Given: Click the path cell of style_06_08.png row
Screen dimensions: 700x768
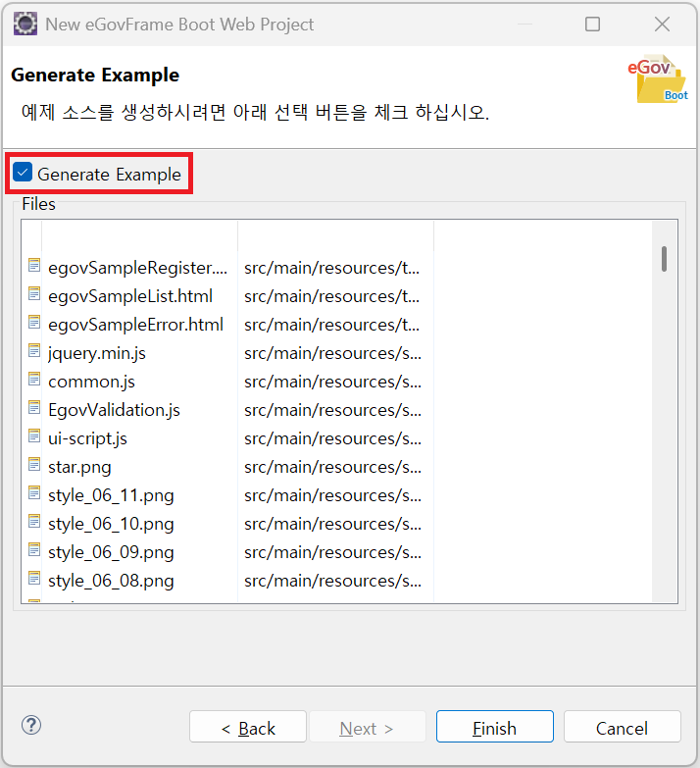Looking at the screenshot, I should [x=333, y=581].
